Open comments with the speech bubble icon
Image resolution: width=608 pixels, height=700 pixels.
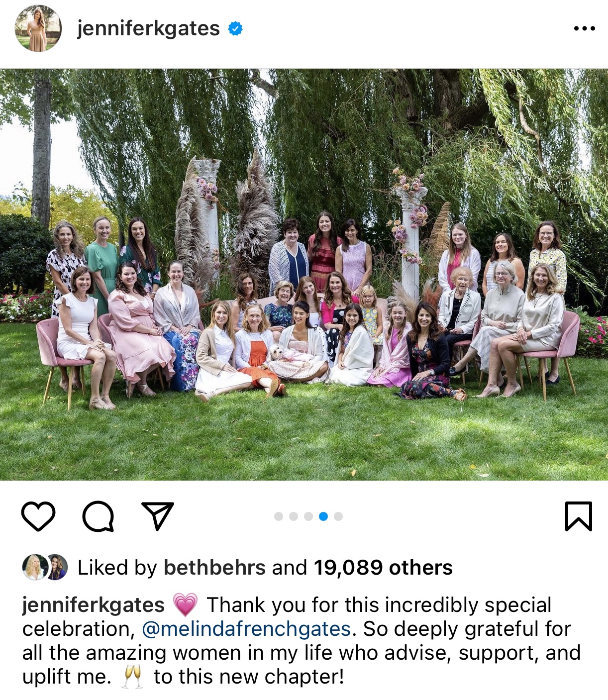coord(98,516)
